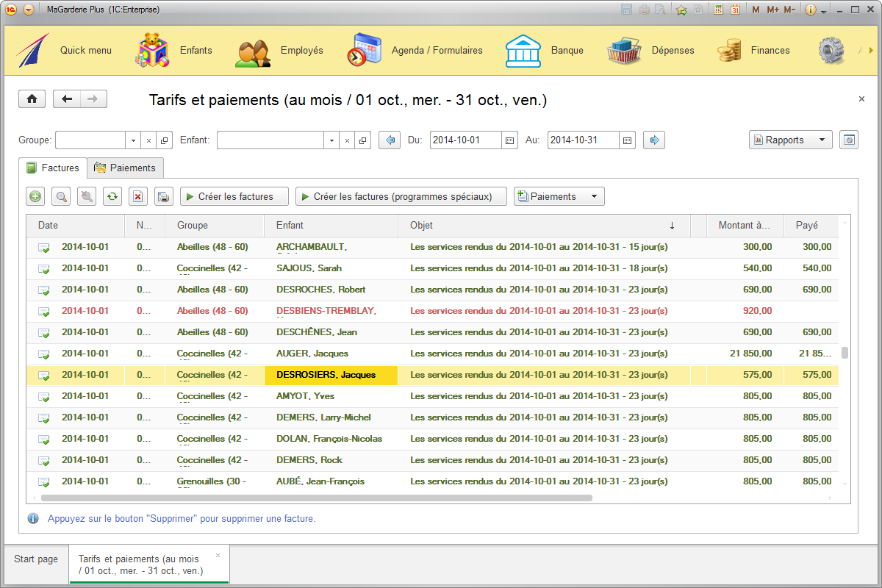The image size is (882, 588).
Task: Click the home navigation icon
Action: [32, 98]
